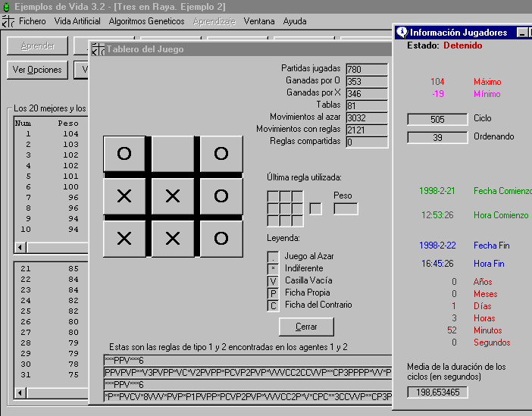The width and height of the screenshot is (532, 416).
Task: Click the Ordenando field showing 39
Action: (x=437, y=137)
